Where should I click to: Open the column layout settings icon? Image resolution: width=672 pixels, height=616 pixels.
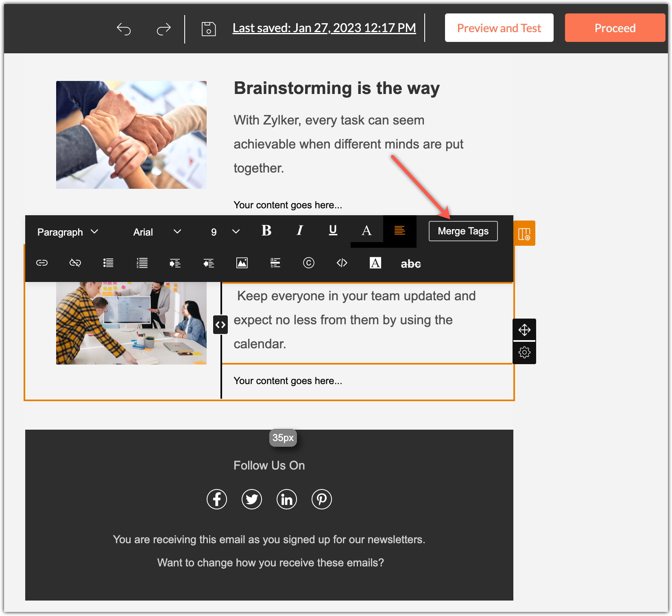524,234
